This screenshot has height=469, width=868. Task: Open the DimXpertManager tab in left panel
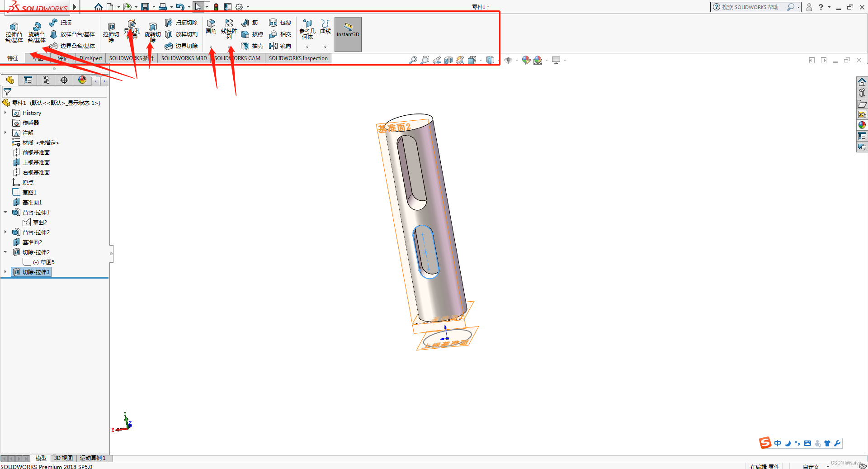64,80
